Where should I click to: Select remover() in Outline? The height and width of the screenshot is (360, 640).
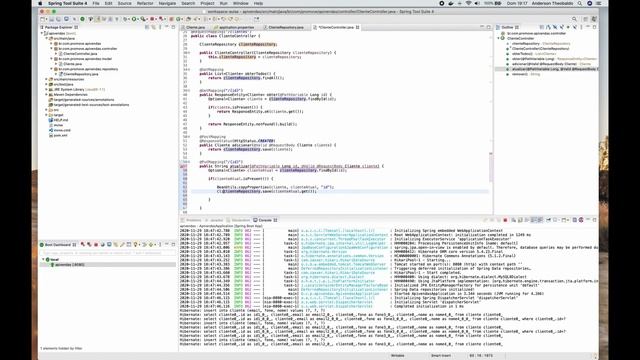(x=520, y=74)
